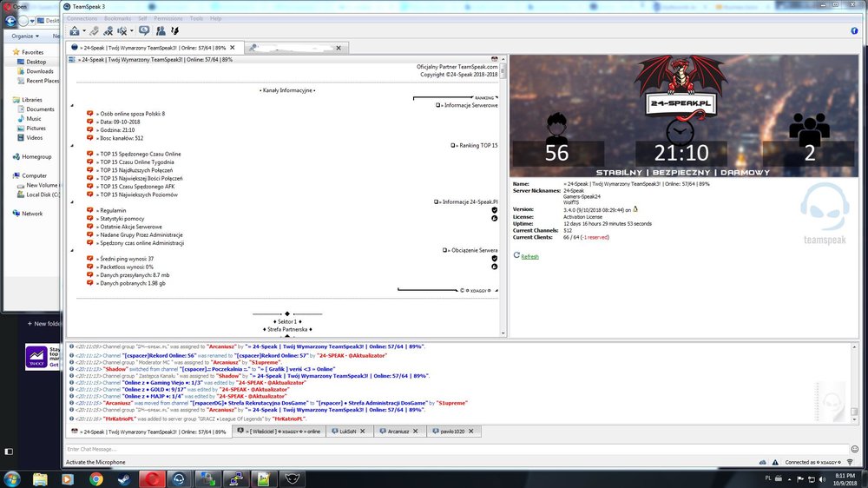Click channel icon for Średni ping wynosi: 37
868x488 pixels.
coord(89,259)
